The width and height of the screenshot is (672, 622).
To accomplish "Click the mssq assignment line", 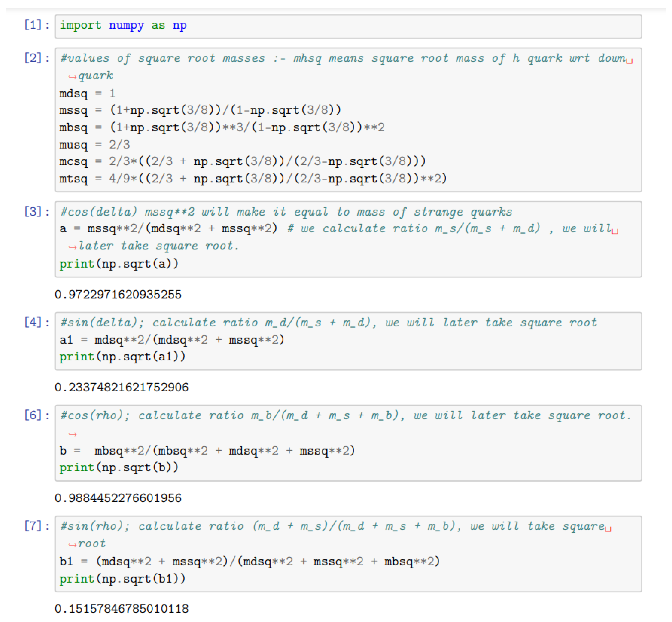I will pyautogui.click(x=200, y=110).
